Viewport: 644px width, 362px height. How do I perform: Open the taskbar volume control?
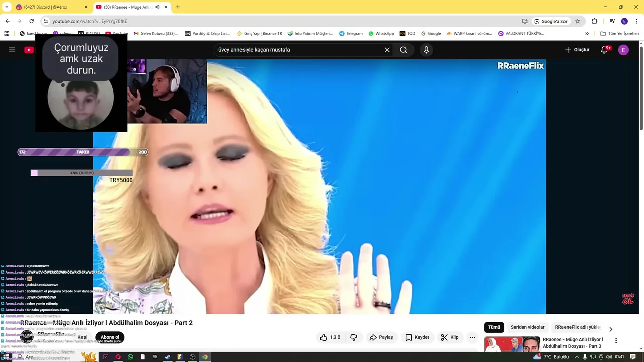(x=609, y=357)
